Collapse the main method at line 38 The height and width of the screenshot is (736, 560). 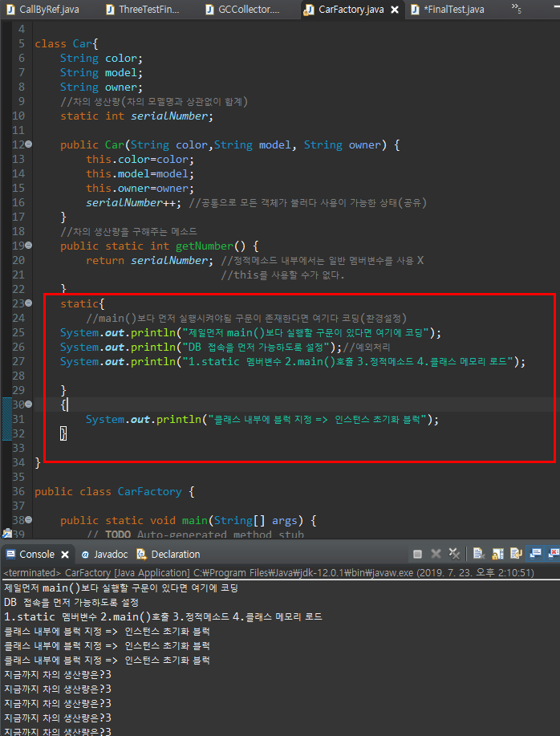coord(29,520)
